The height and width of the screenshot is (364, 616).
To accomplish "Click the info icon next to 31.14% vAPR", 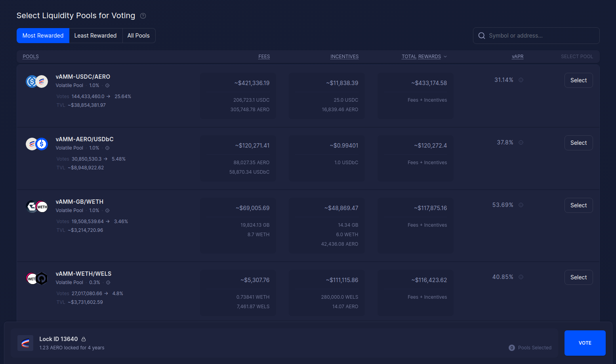I will pos(521,80).
